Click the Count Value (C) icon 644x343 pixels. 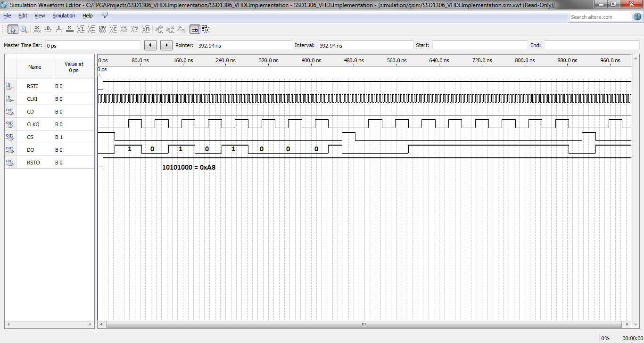coord(114,29)
